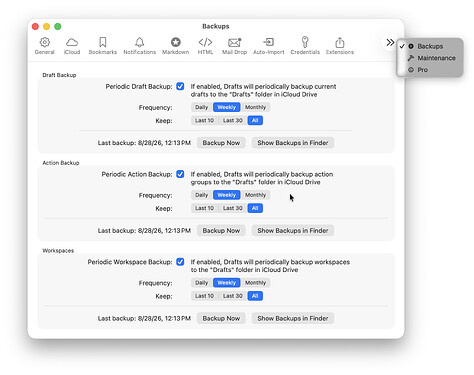Viewport: 474px width, 375px height.
Task: Keep All for Draft Backup
Action: click(255, 120)
